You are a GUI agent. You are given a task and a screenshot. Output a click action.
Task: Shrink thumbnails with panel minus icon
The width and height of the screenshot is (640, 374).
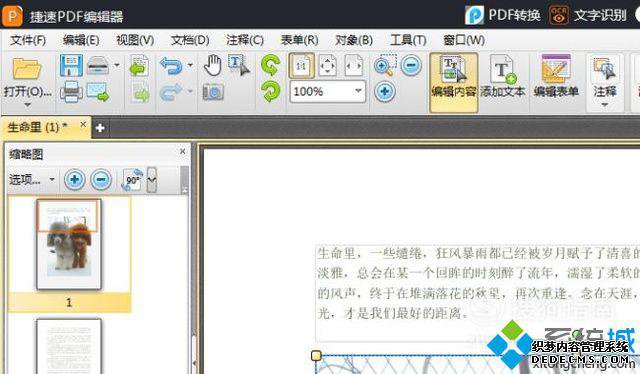[x=101, y=179]
